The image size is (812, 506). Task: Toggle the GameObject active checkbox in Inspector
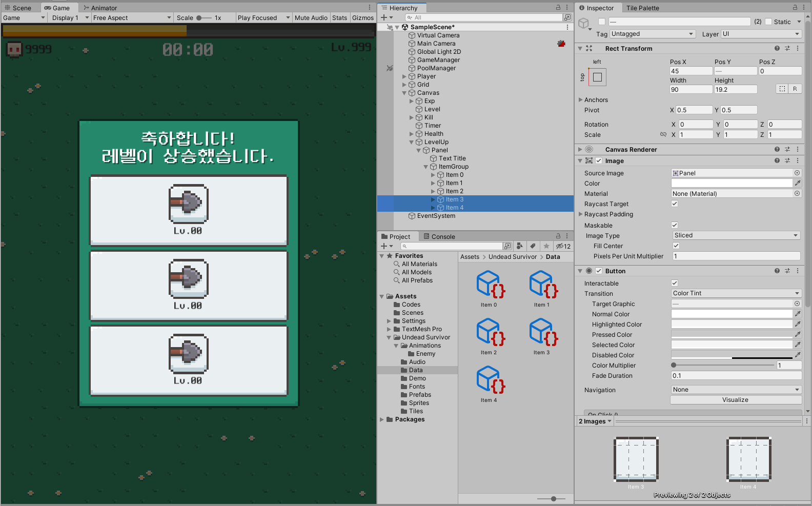602,22
